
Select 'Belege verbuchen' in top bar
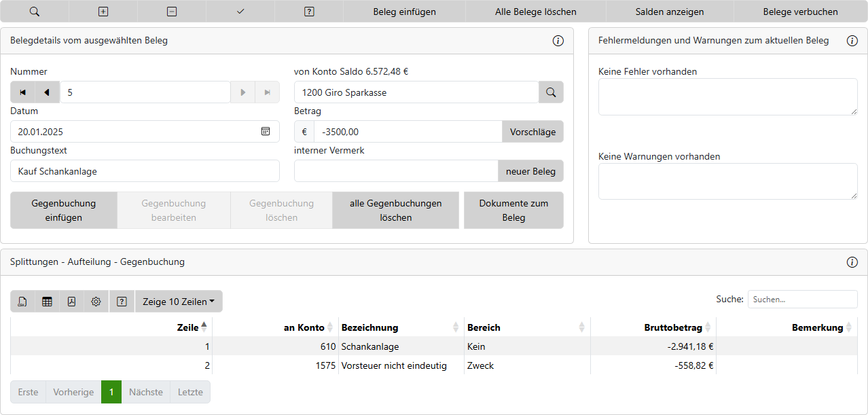tap(800, 12)
